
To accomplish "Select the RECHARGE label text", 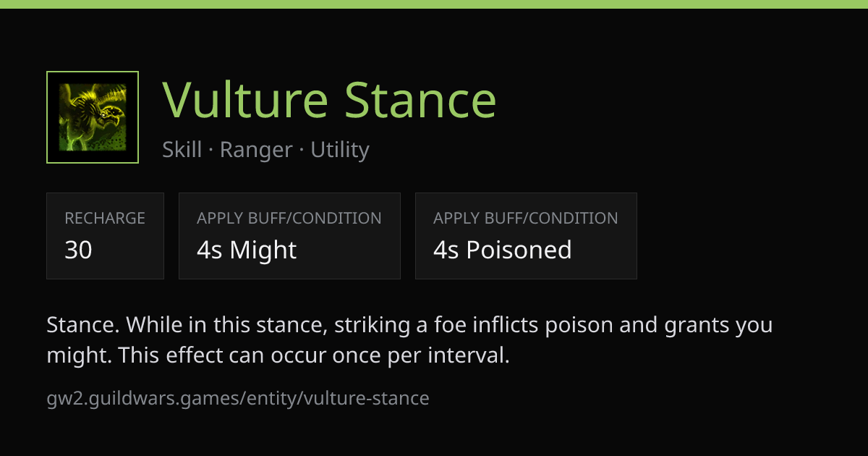I will (105, 218).
